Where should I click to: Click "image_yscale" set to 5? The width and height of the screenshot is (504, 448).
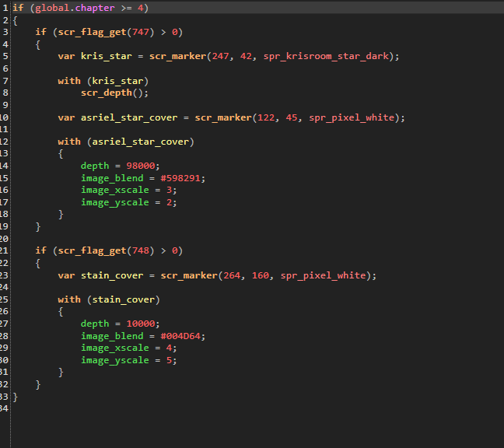[115, 360]
